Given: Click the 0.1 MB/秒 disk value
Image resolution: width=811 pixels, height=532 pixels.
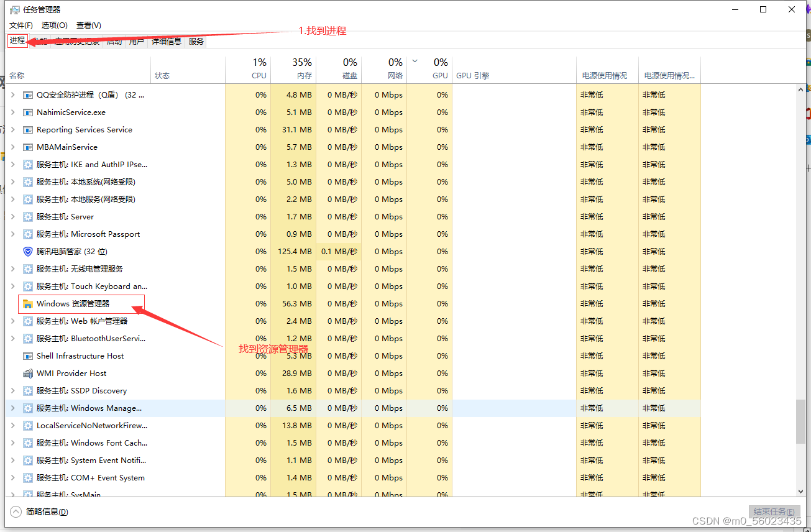Looking at the screenshot, I should 339,252.
